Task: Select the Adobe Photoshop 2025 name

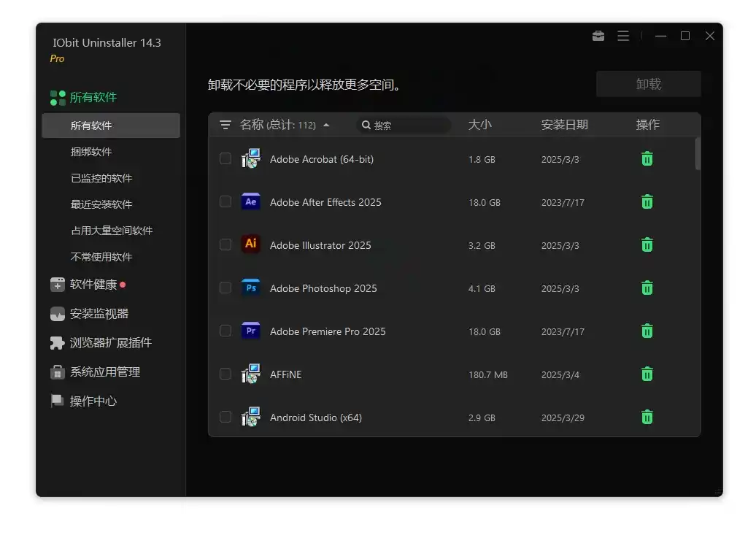Action: [323, 288]
